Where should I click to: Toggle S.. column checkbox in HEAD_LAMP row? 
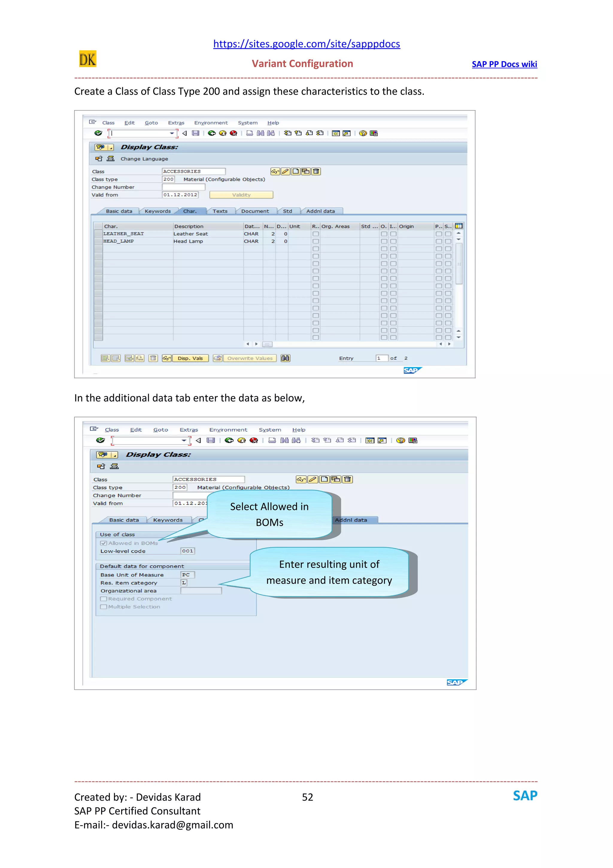448,241
